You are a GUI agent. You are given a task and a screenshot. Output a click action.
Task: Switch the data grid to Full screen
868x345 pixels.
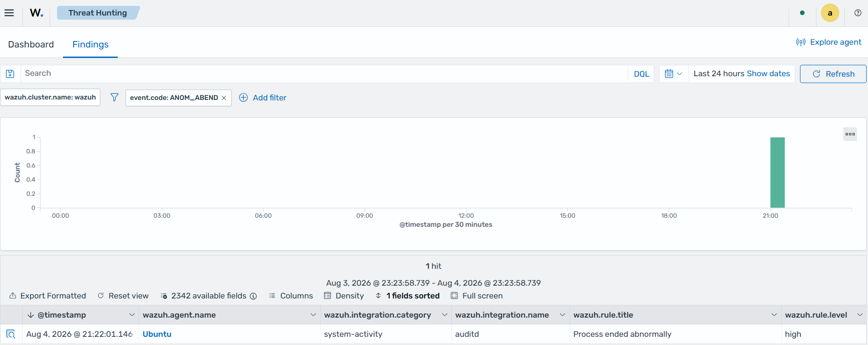click(477, 296)
